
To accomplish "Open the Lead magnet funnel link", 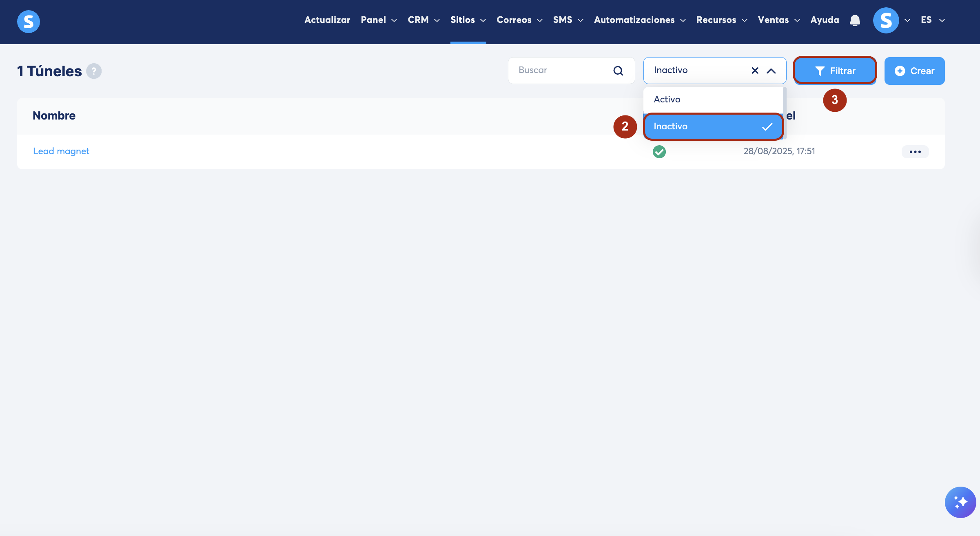I will click(x=61, y=151).
